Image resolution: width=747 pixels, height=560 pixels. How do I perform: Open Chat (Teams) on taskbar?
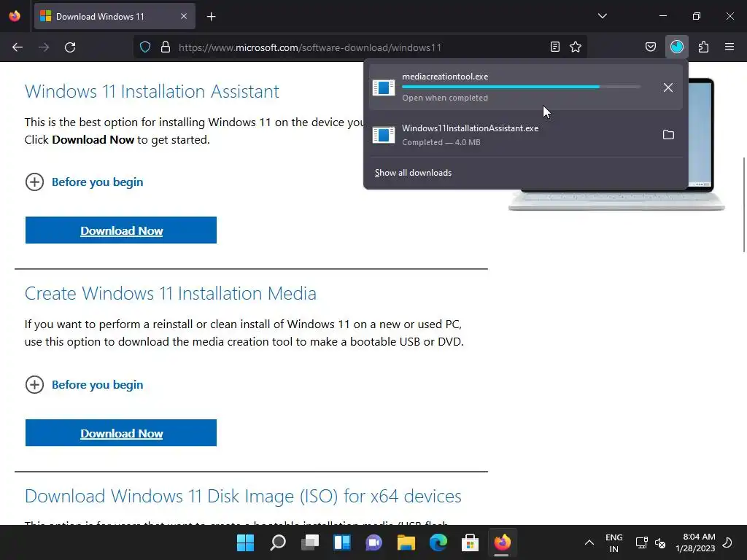coord(374,542)
